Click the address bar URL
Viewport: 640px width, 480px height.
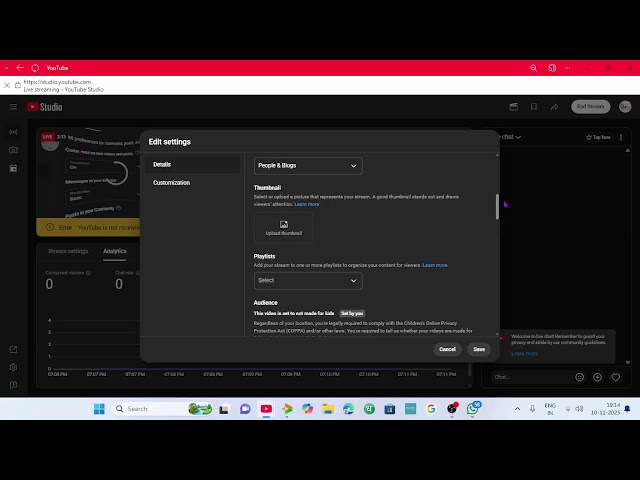(57, 82)
